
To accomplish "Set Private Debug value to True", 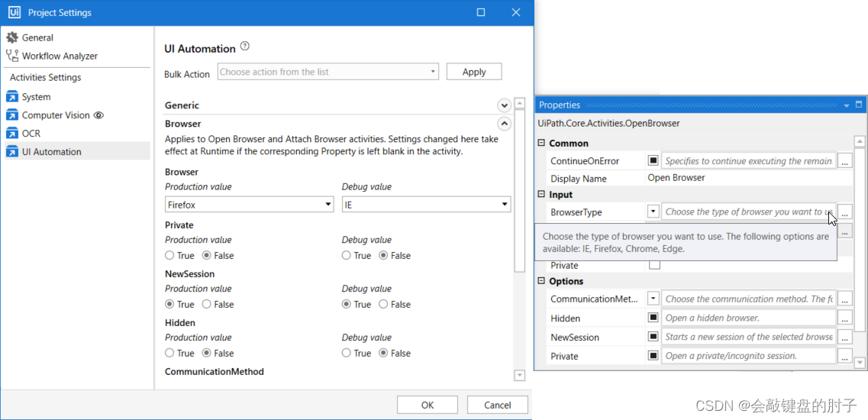I will 346,255.
